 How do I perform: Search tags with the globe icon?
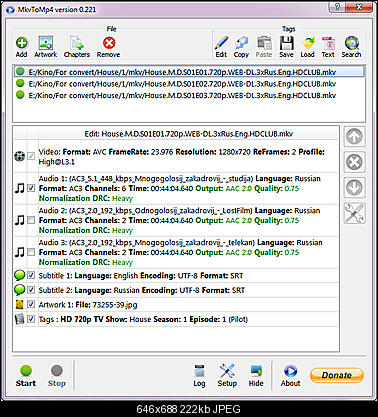click(x=351, y=47)
